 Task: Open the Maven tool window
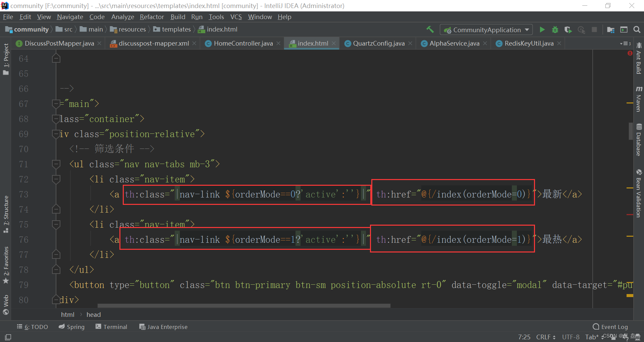point(639,99)
